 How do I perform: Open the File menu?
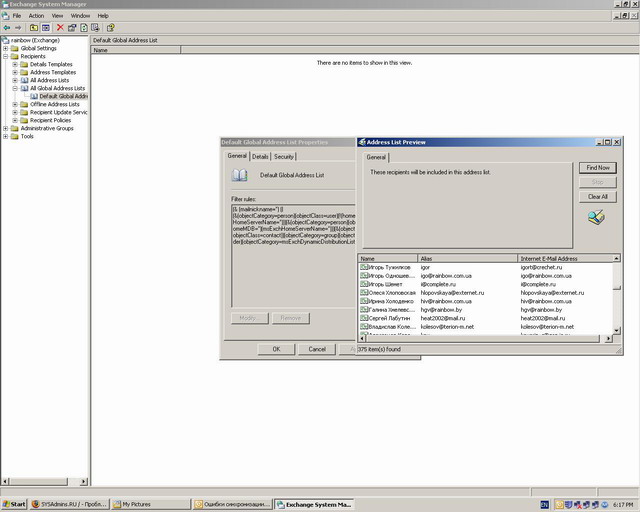point(17,16)
